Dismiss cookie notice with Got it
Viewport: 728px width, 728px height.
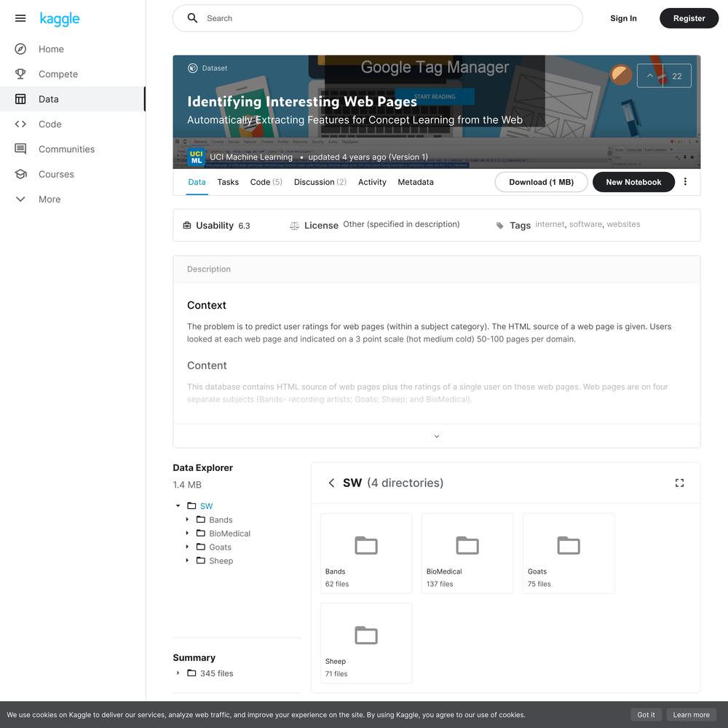(x=646, y=715)
